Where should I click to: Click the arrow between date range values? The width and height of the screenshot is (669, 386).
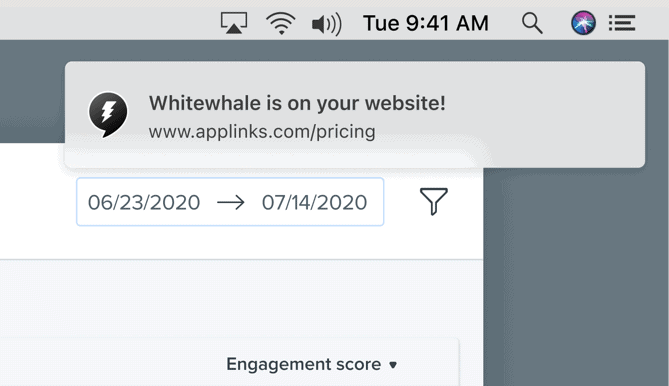(x=231, y=202)
